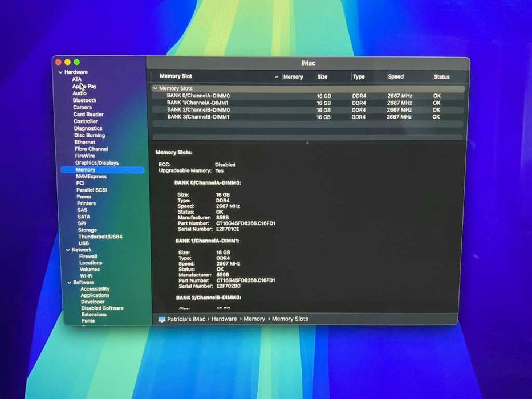
Task: Open Storage information
Action: [x=88, y=230]
